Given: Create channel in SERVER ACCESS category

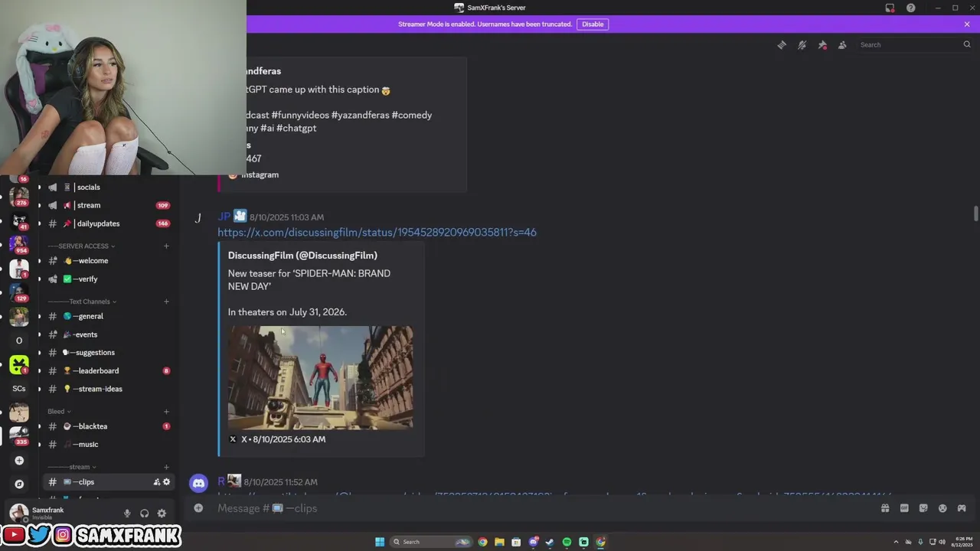Looking at the screenshot, I should [x=166, y=246].
